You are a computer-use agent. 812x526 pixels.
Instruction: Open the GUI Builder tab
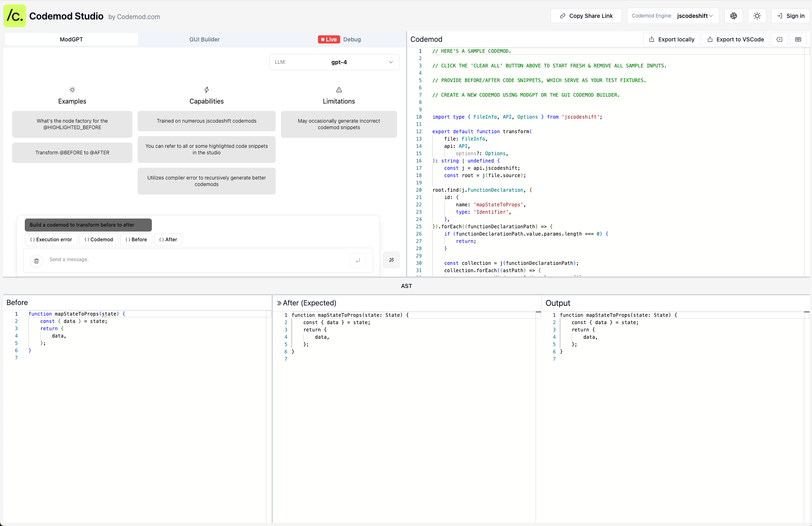(204, 39)
